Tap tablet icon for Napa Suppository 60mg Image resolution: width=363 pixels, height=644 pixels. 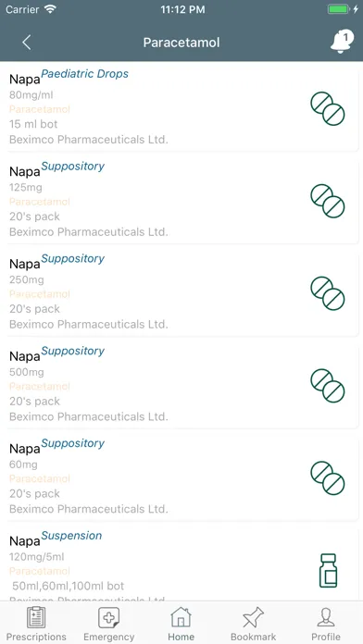(328, 478)
